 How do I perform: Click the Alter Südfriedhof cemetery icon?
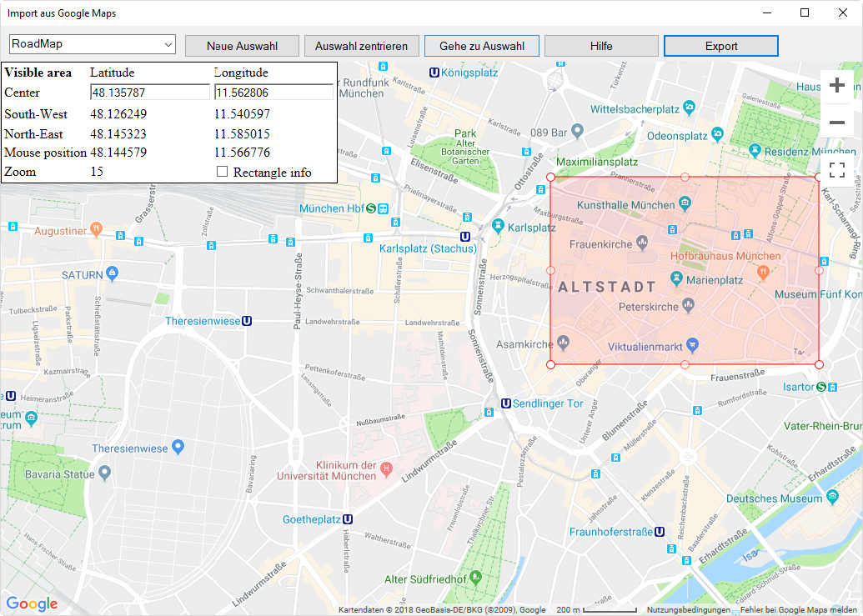(476, 578)
